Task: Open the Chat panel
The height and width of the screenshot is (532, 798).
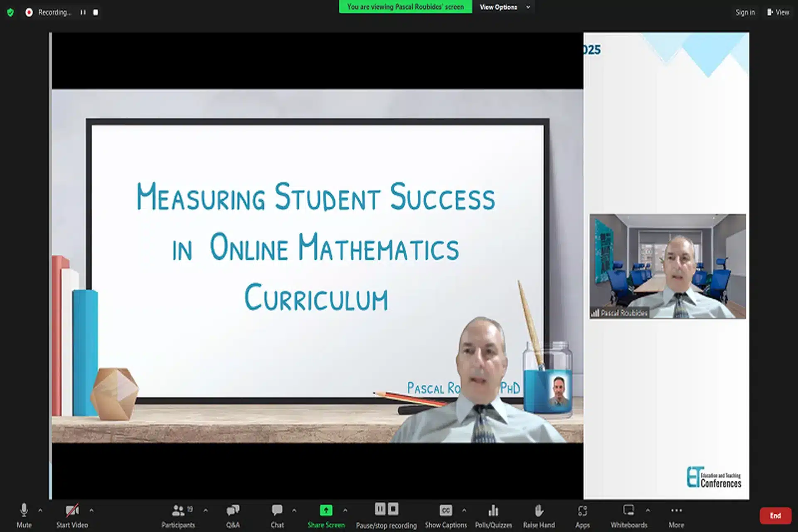Action: (x=277, y=515)
